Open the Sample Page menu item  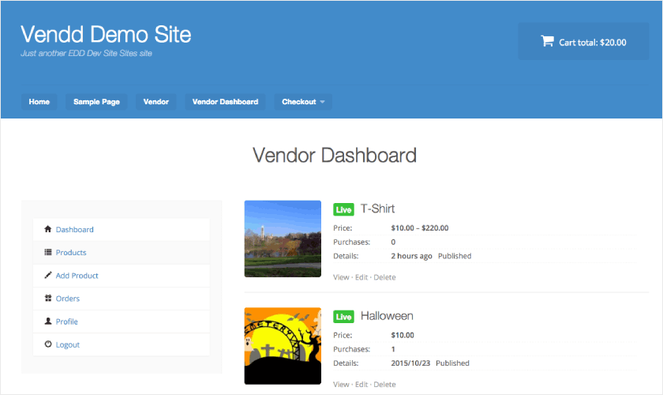96,102
